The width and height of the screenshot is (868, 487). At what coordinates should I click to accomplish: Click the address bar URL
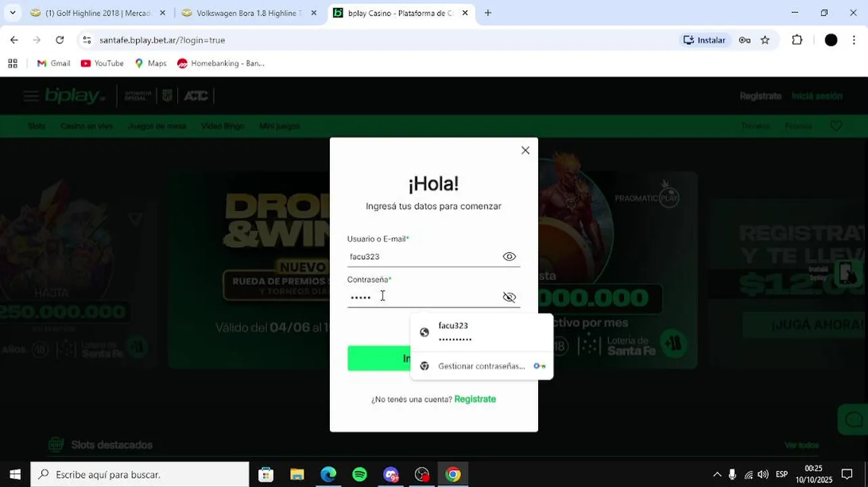(x=162, y=40)
